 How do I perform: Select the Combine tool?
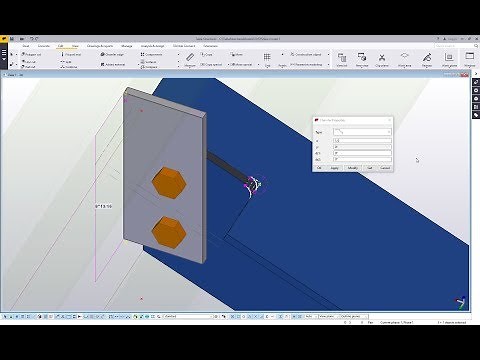[69, 67]
